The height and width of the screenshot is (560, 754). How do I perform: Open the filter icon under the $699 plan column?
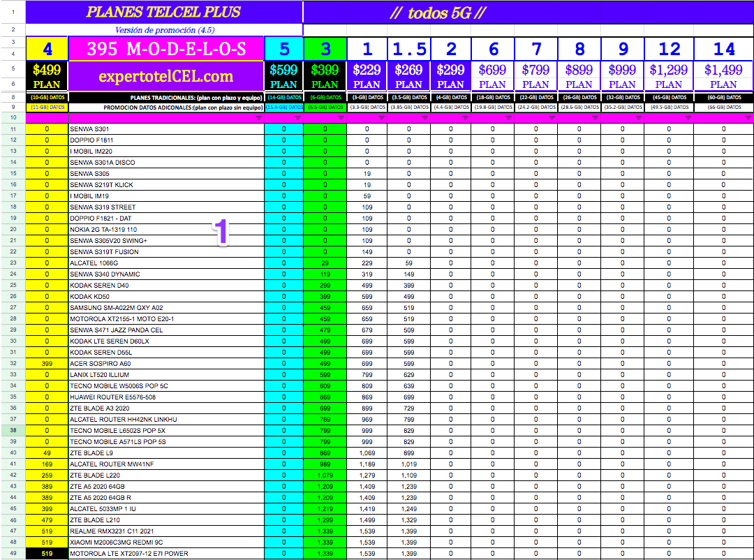point(509,118)
